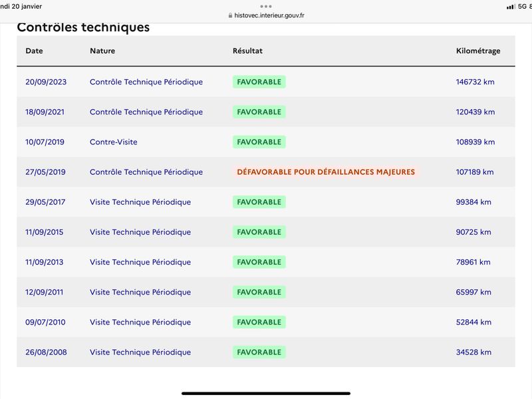532x399 pixels.
Task: Tap the three-dot multitasking icon
Action: point(266,7)
